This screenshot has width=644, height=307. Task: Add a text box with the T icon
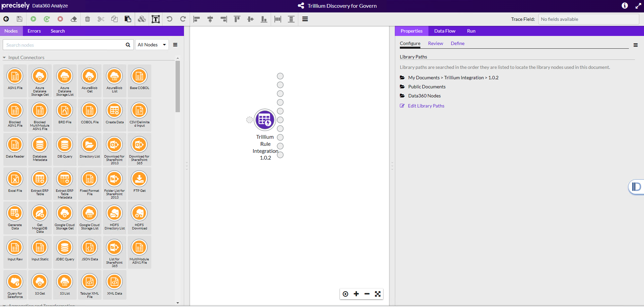click(156, 19)
